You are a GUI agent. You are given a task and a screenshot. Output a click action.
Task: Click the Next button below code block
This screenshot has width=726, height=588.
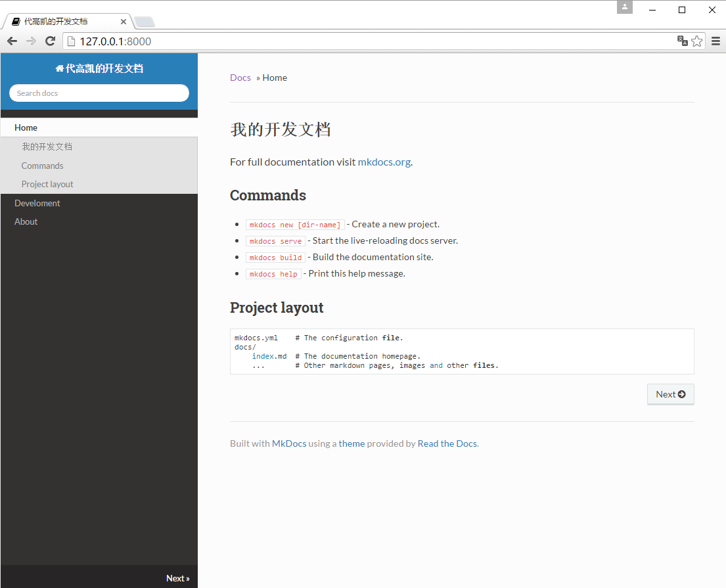pos(670,394)
